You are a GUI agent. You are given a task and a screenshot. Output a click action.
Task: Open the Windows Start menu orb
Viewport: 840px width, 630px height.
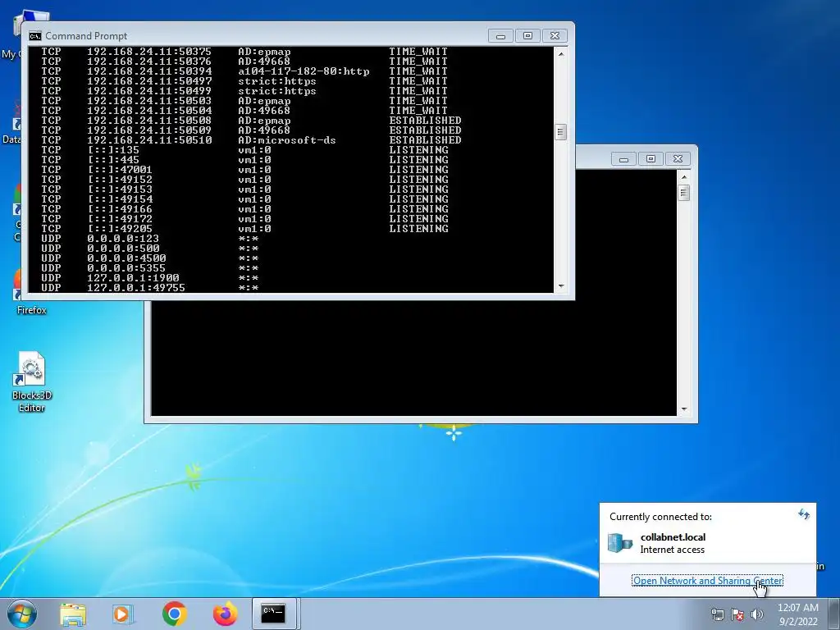(21, 614)
